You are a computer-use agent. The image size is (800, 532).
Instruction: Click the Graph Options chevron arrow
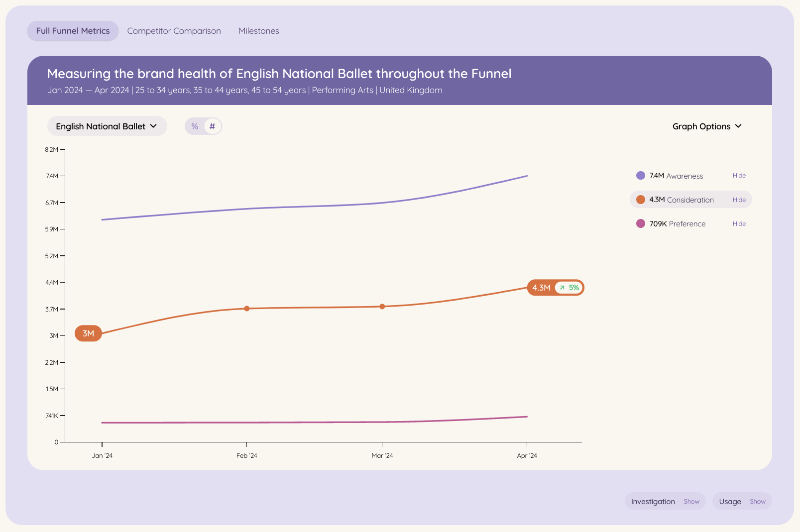[x=738, y=126]
